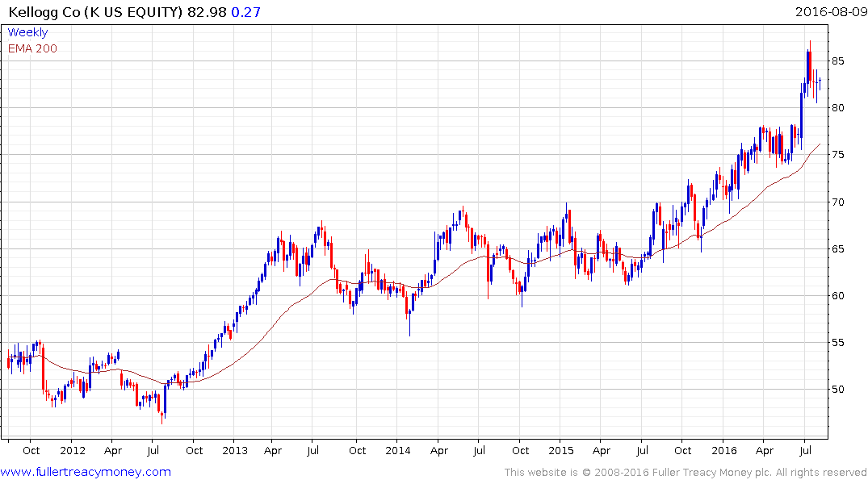Click the 60 price axis label
The width and height of the screenshot is (868, 484).
(837, 296)
